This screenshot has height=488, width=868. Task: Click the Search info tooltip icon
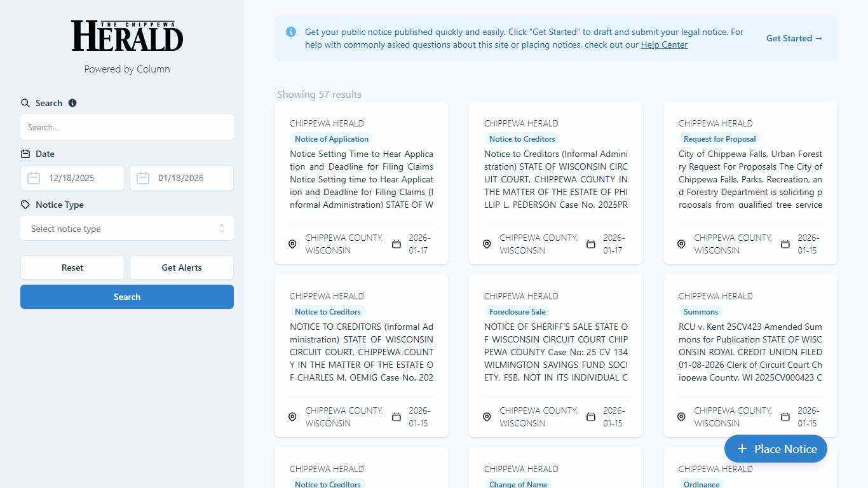pos(72,103)
